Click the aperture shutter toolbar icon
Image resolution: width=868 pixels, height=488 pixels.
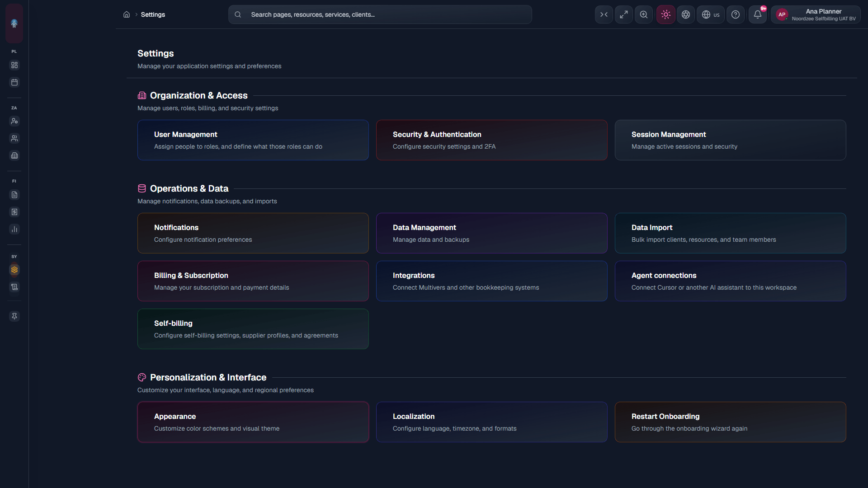[x=686, y=14]
